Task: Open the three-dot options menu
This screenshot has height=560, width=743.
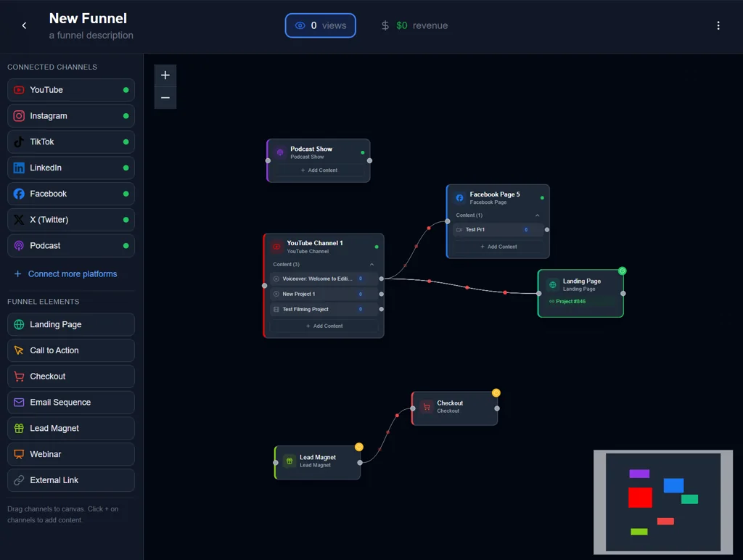Action: pos(718,25)
